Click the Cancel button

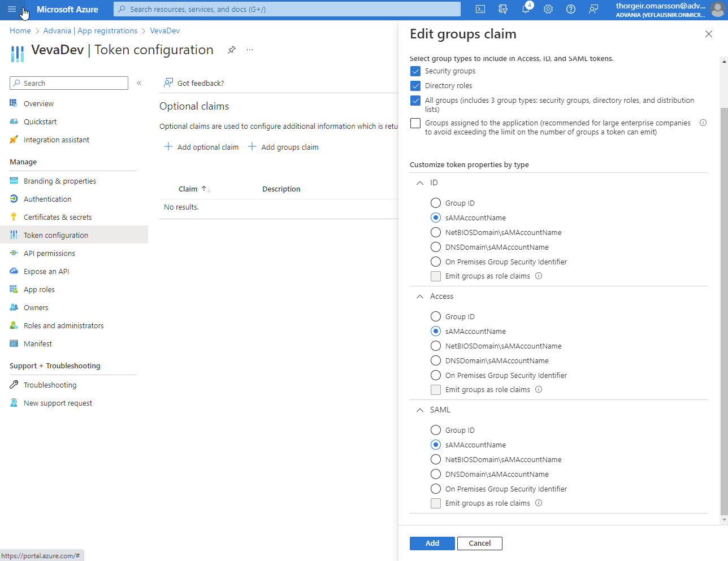click(480, 543)
